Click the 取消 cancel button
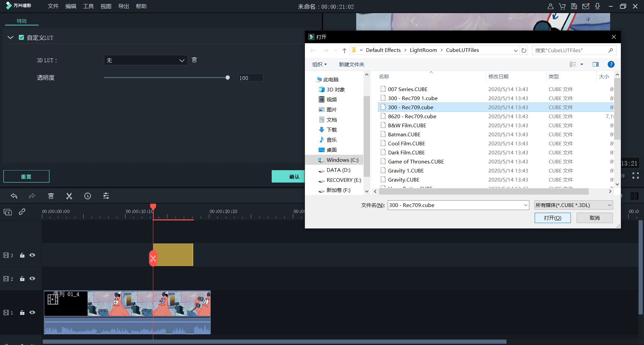 [x=595, y=218]
